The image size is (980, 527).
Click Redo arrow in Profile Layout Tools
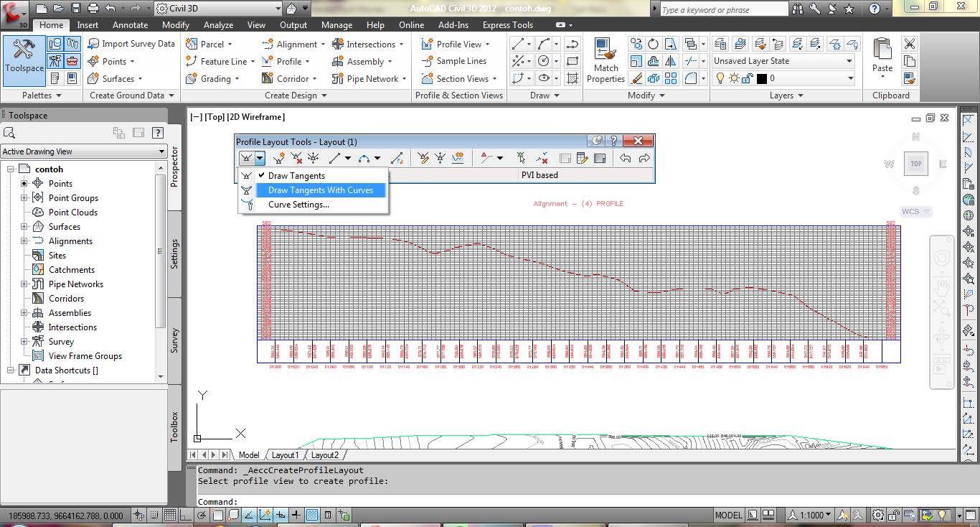644,158
